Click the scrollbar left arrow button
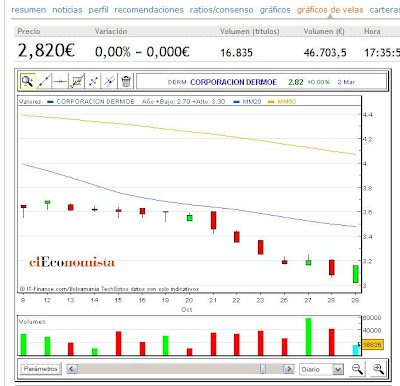This screenshot has width=400, height=386. 72,369
